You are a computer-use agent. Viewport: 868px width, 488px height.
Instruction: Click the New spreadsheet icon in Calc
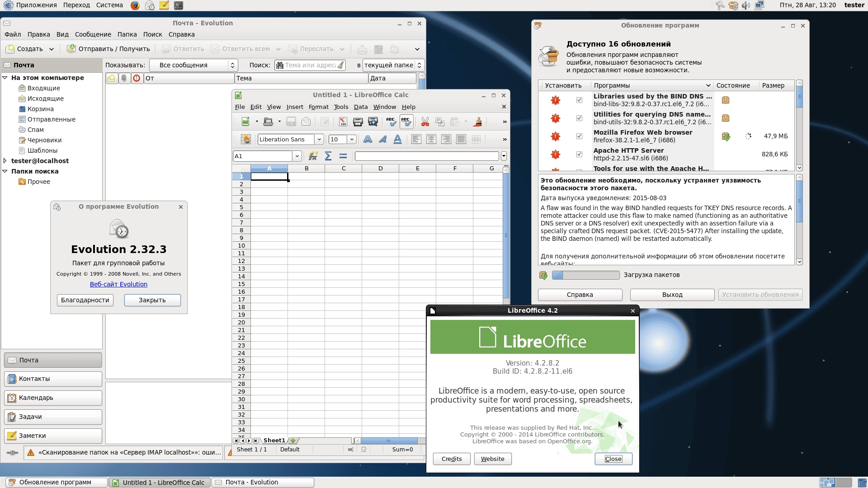coord(245,122)
